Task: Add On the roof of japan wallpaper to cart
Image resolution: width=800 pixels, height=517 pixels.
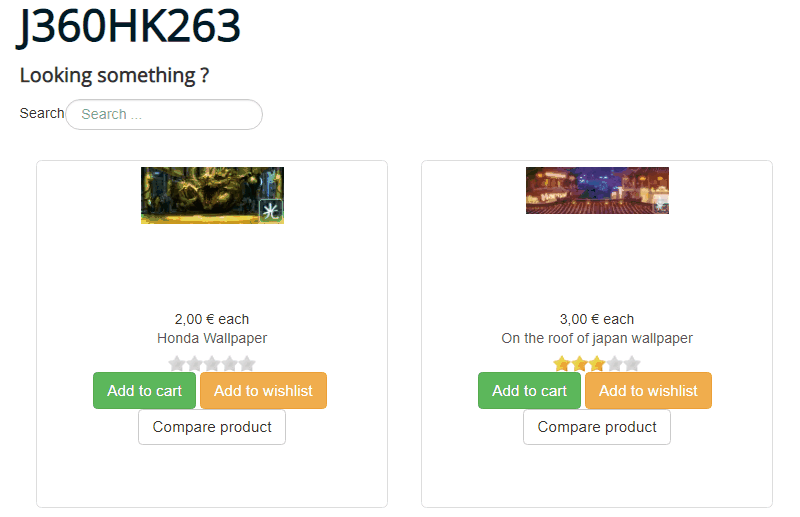Action: point(530,390)
